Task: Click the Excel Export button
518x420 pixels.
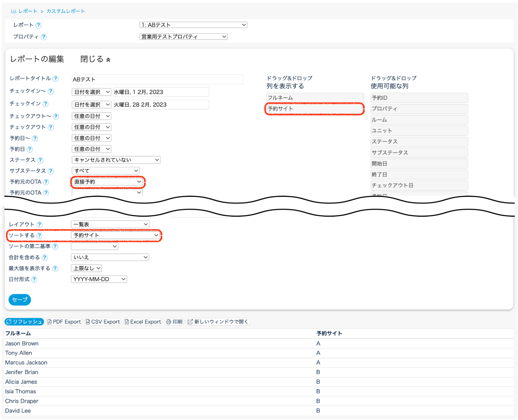Action: [143, 322]
